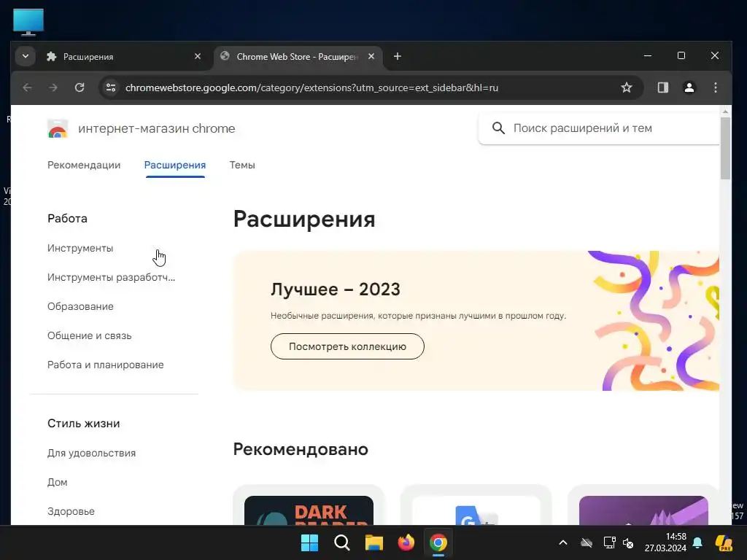Open File Explorer from taskbar
This screenshot has width=747, height=560.
click(374, 542)
